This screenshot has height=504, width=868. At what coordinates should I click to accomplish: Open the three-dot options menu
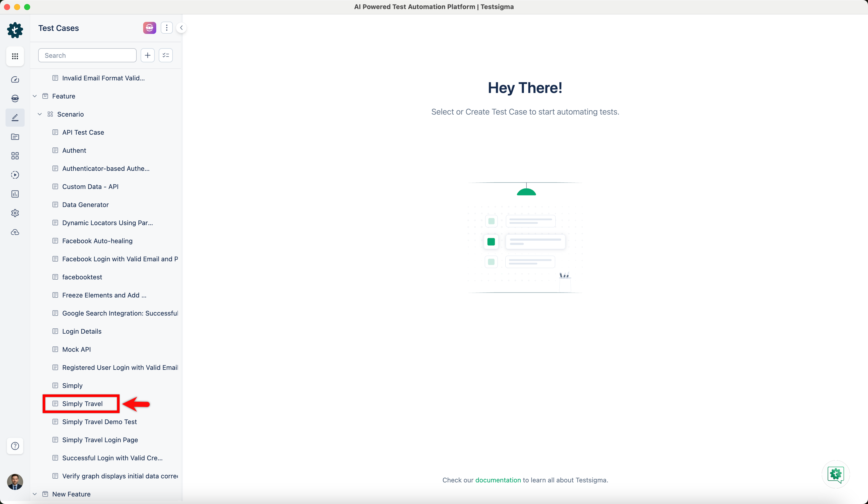[x=167, y=28]
